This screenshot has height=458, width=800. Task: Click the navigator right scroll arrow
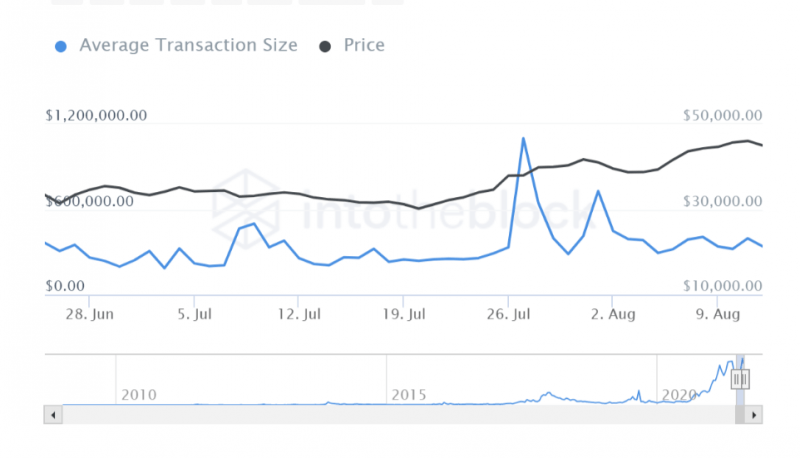pos(754,415)
